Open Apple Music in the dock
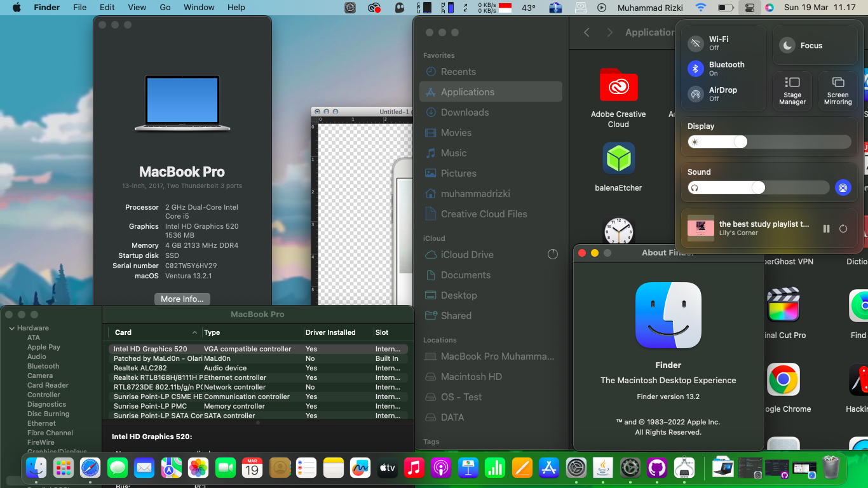 [x=414, y=468]
